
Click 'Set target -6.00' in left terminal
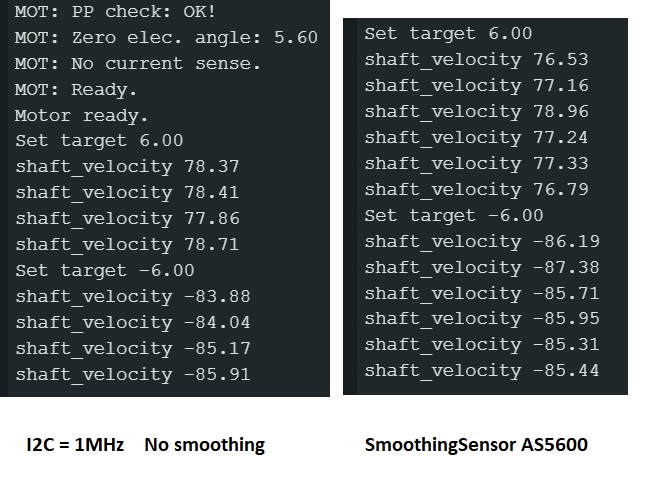(105, 271)
